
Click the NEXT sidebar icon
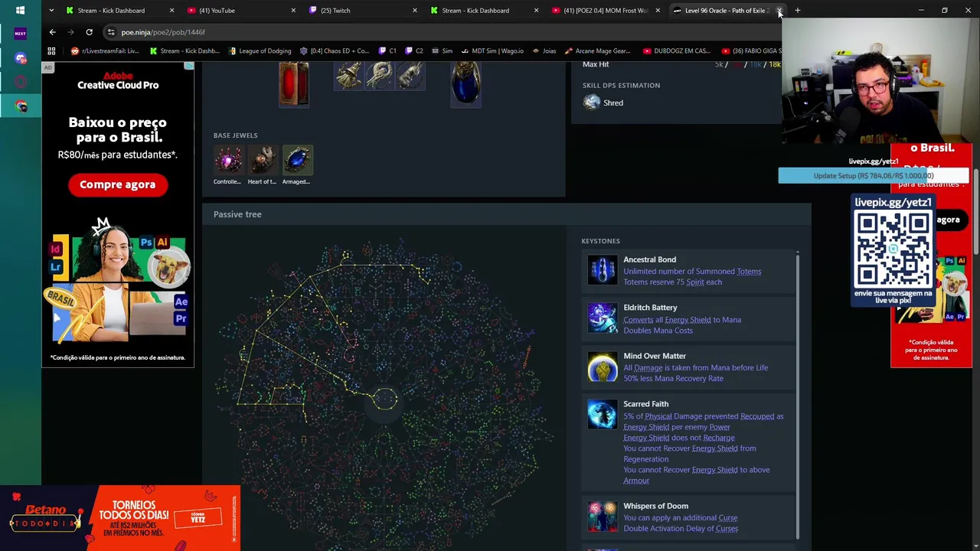tap(20, 34)
